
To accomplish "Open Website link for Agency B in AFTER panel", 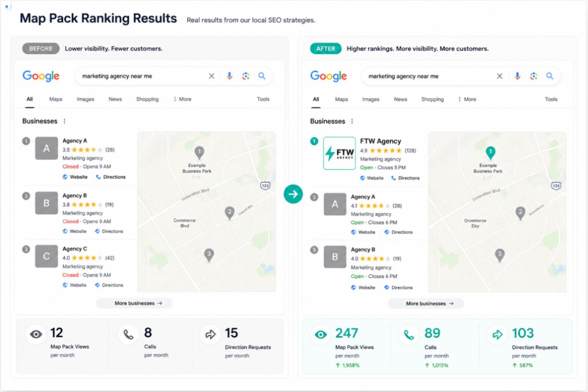I will [363, 287].
